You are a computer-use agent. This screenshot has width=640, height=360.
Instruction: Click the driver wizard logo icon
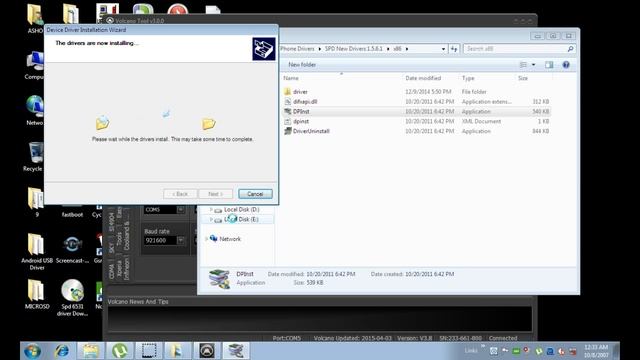(x=264, y=49)
